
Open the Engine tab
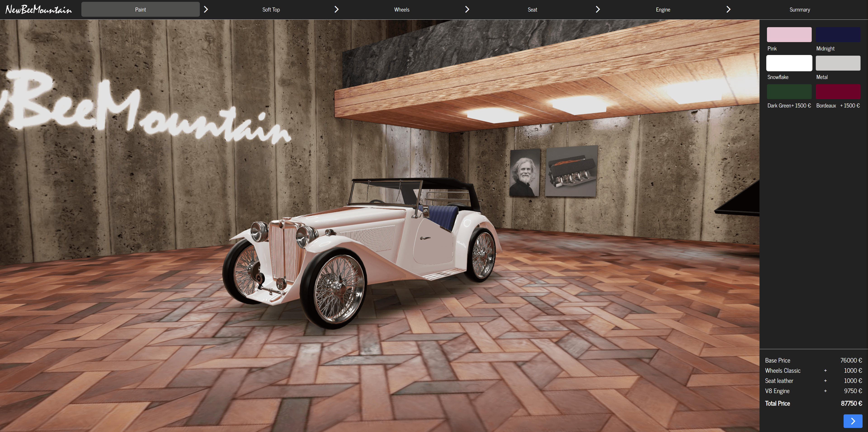(663, 10)
